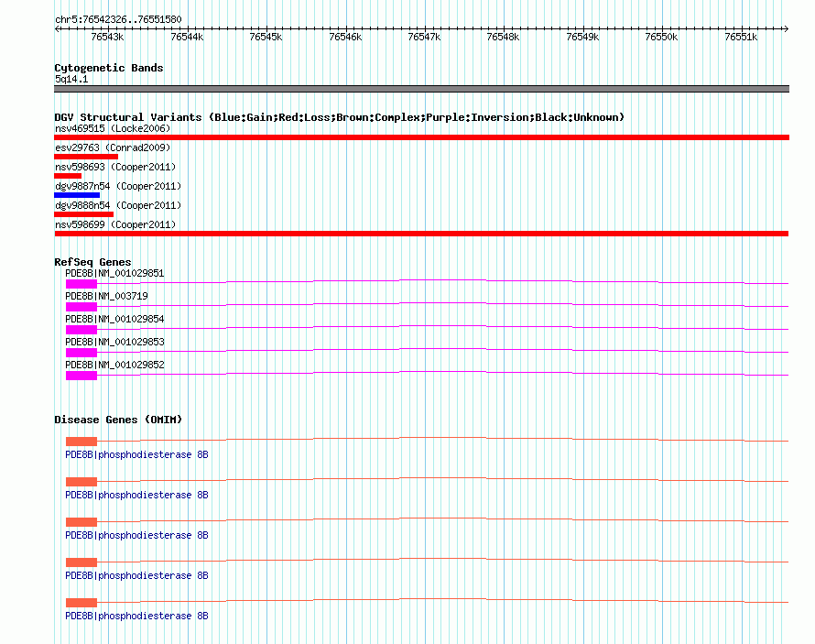Click the 76544k ruler tick label

pyautogui.click(x=187, y=37)
